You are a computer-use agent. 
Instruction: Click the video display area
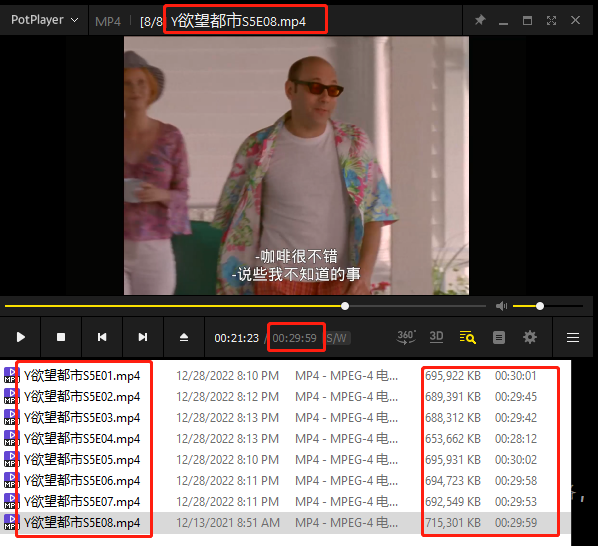pos(296,165)
